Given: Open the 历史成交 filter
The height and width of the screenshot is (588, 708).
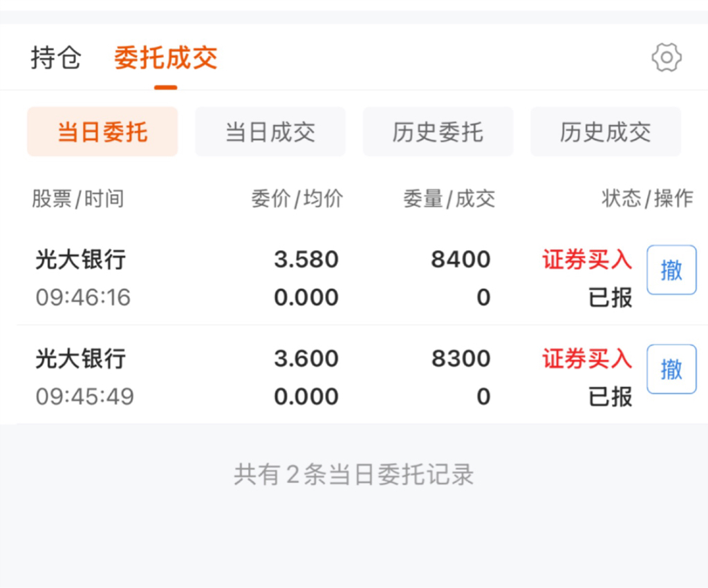Looking at the screenshot, I should 605,131.
